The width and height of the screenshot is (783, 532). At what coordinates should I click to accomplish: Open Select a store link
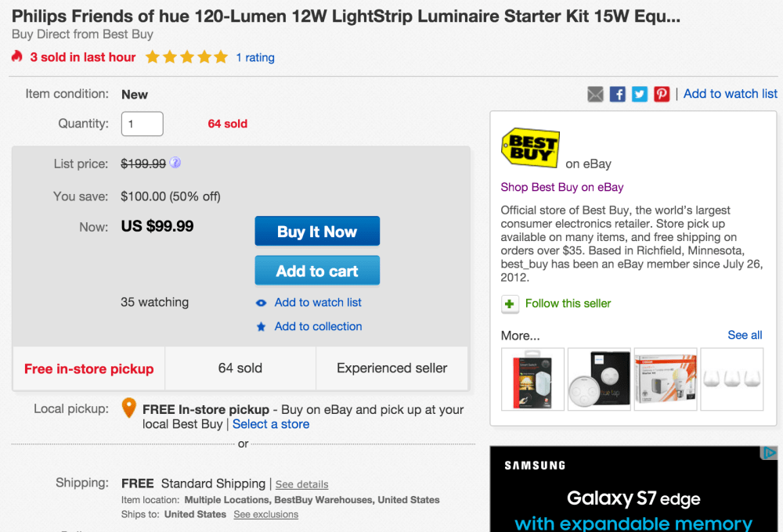271,424
